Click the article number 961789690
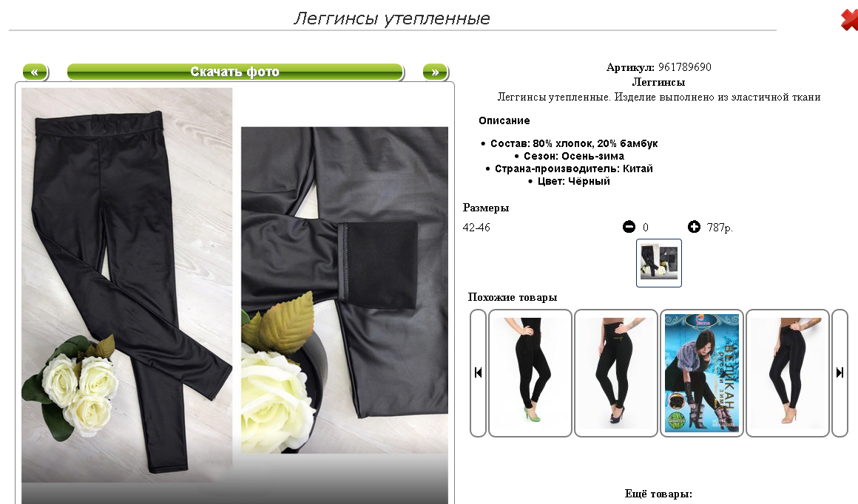Image resolution: width=858 pixels, height=504 pixels. (x=684, y=67)
